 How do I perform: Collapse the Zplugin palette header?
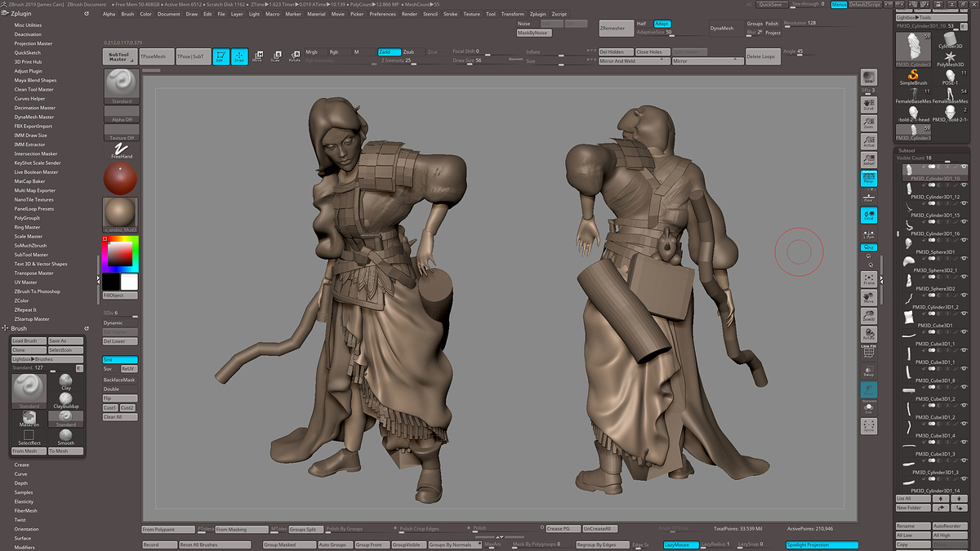(22, 14)
